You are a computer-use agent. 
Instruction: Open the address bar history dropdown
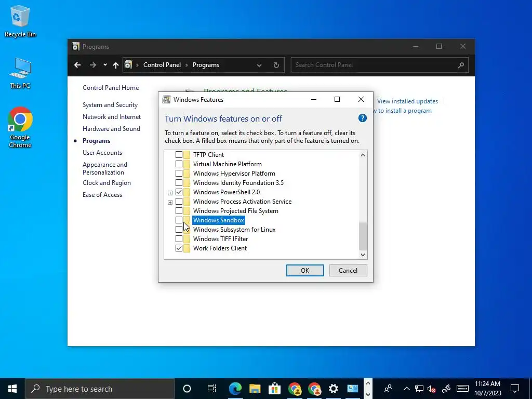(x=259, y=65)
